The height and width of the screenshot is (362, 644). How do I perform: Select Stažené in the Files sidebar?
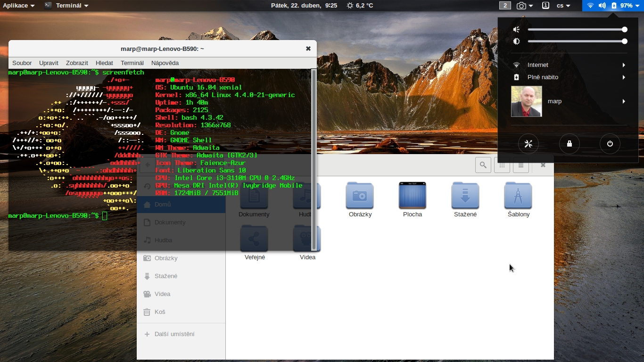[x=181, y=276]
